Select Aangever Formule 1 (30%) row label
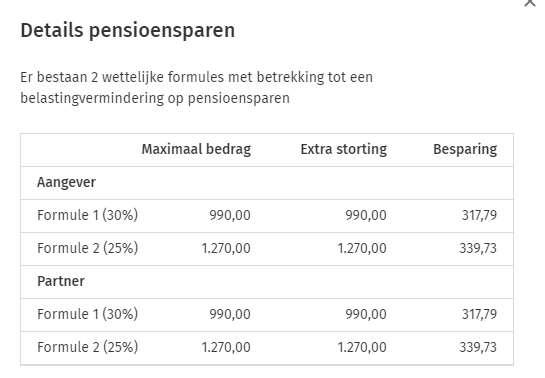 tap(88, 215)
